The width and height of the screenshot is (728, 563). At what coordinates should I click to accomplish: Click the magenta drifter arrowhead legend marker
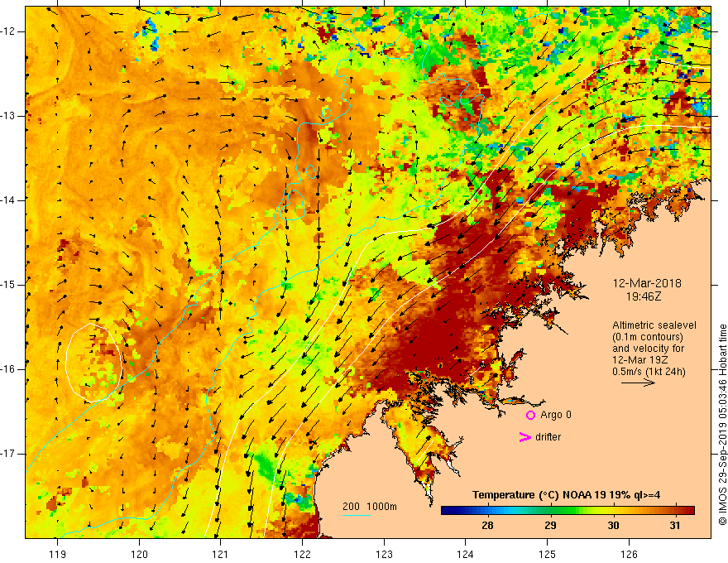pyautogui.click(x=524, y=437)
